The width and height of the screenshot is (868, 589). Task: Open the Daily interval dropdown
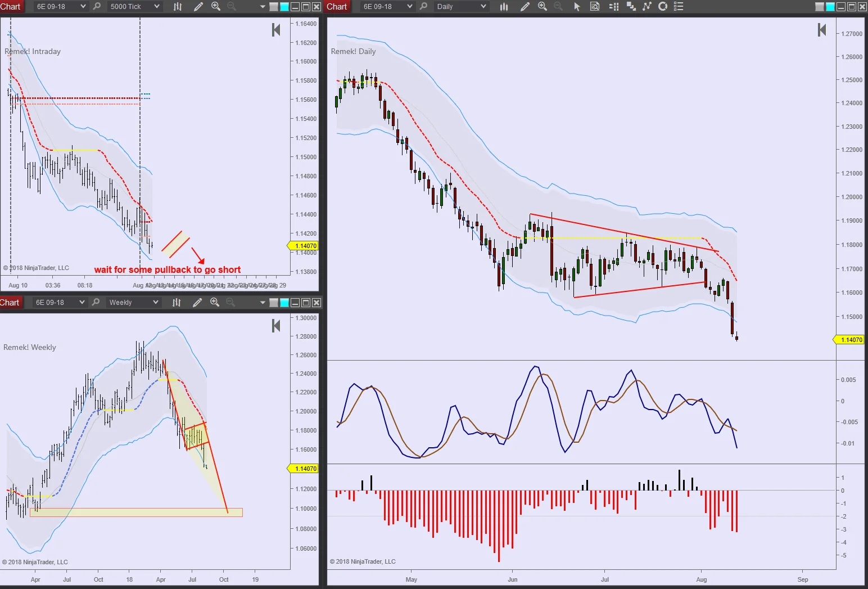tap(461, 7)
